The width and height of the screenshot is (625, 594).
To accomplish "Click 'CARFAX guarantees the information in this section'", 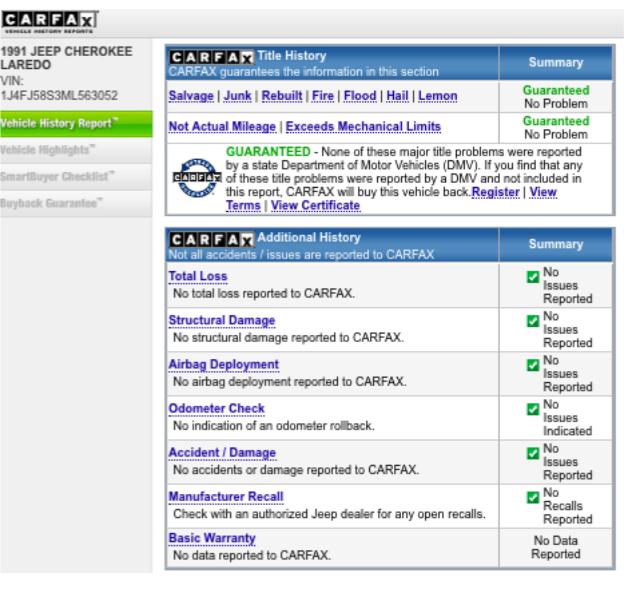I will click(304, 72).
